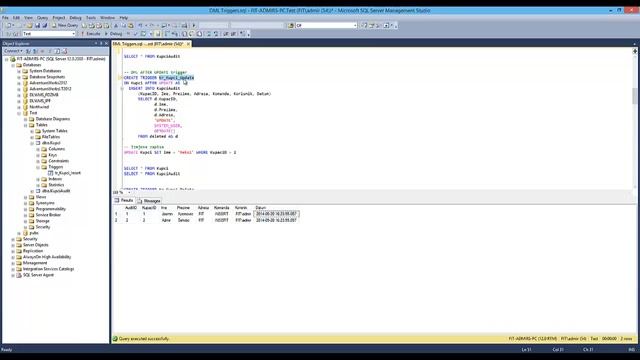
Task: Click the Results to File icon
Action: tap(199, 33)
